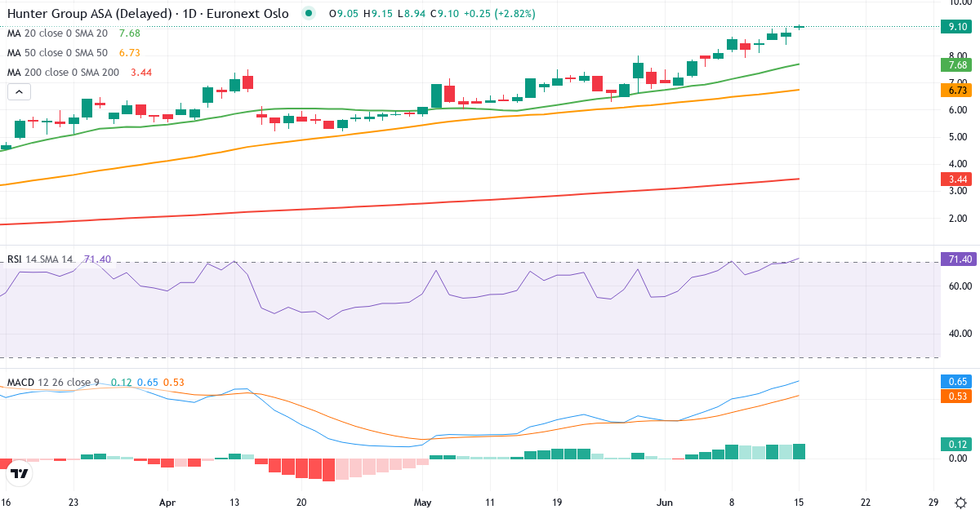Select the RSI 14 indicator legend
Image resolution: width=980 pixels, height=514 pixels.
40,259
